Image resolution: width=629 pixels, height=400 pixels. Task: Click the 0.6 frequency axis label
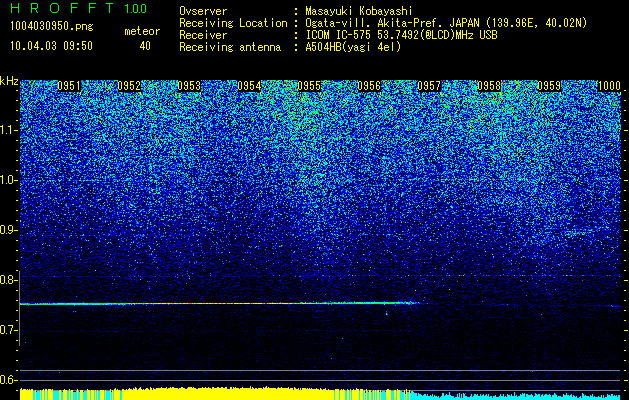coord(8,380)
